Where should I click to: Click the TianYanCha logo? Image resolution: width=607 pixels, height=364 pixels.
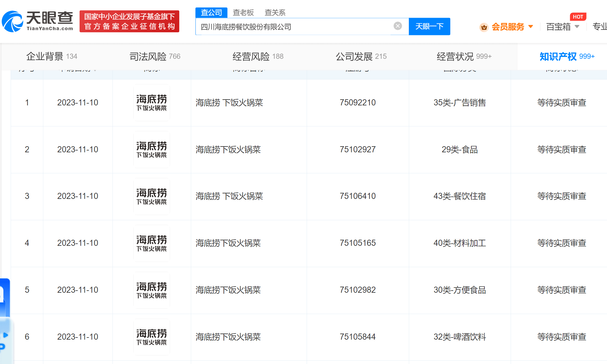click(37, 21)
